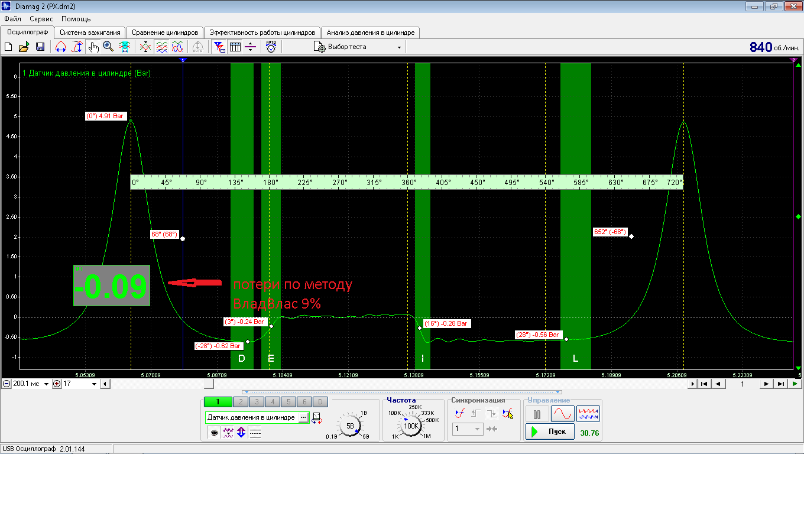
Task: Click the AUTO voltmeter icon
Action: pyautogui.click(x=271, y=47)
